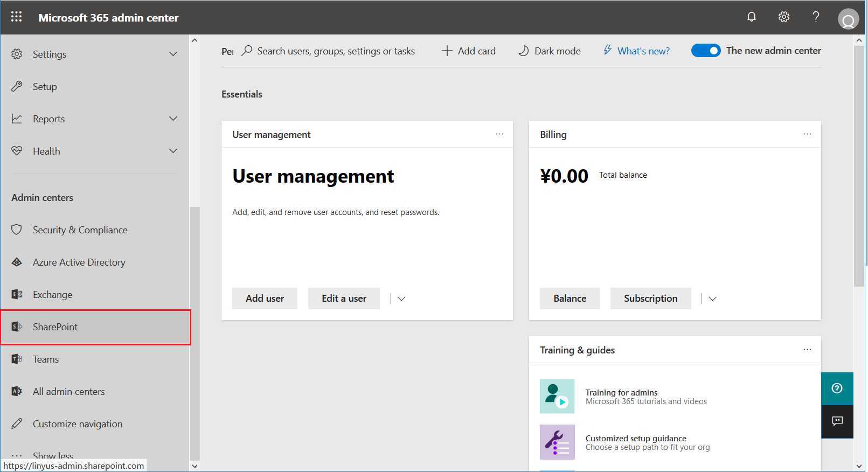Click the Customized setup guidance thumbnail
Image resolution: width=868 pixels, height=472 pixels.
557,442
